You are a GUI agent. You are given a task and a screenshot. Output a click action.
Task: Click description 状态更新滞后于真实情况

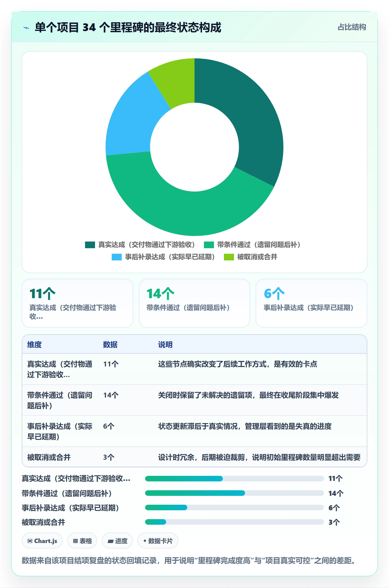[x=245, y=426]
